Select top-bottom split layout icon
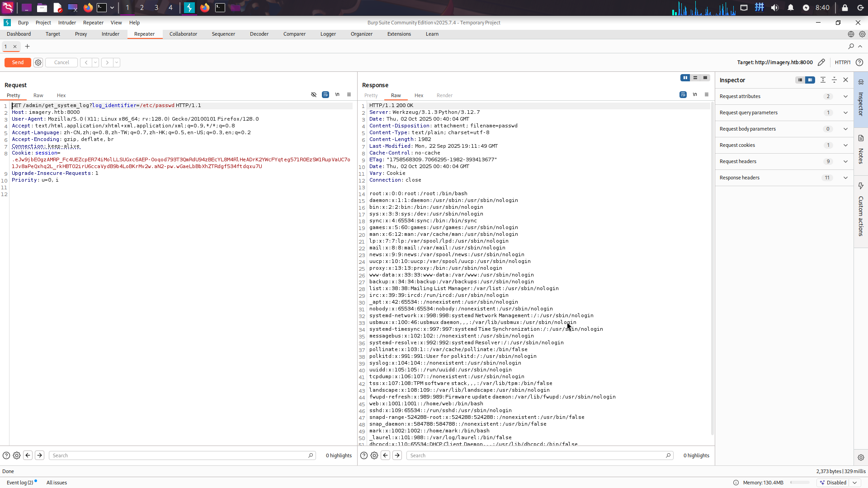The height and width of the screenshot is (488, 868). tap(695, 78)
